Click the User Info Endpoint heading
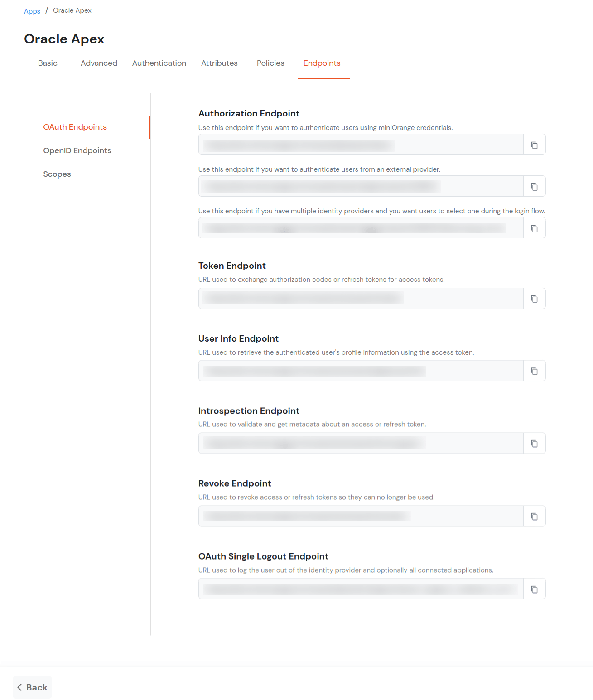The image size is (593, 700). click(238, 338)
